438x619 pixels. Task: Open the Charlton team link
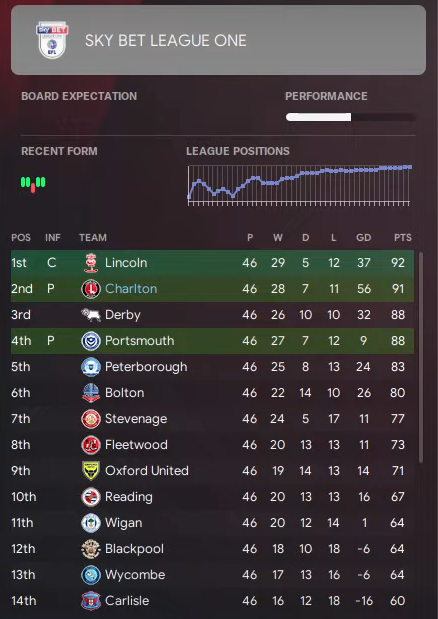coord(131,289)
